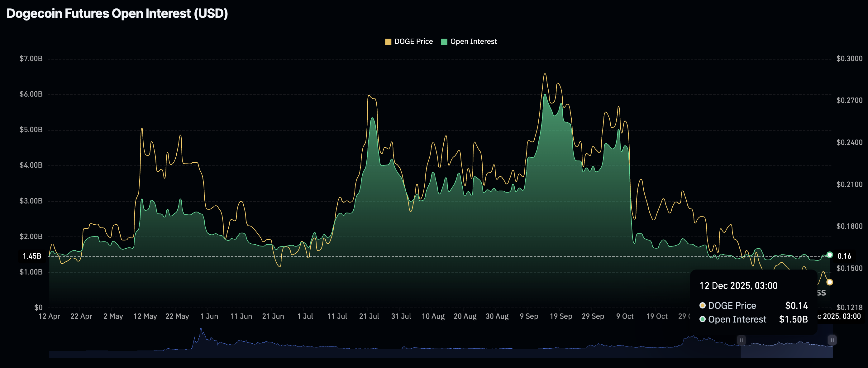Click the 12 Apr date label on x-axis
868x368 pixels.
click(50, 316)
